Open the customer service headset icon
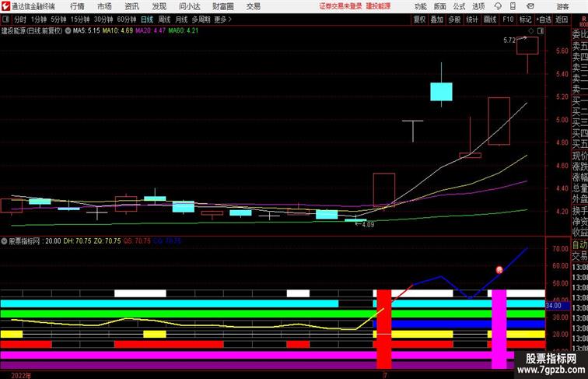 coord(498,6)
